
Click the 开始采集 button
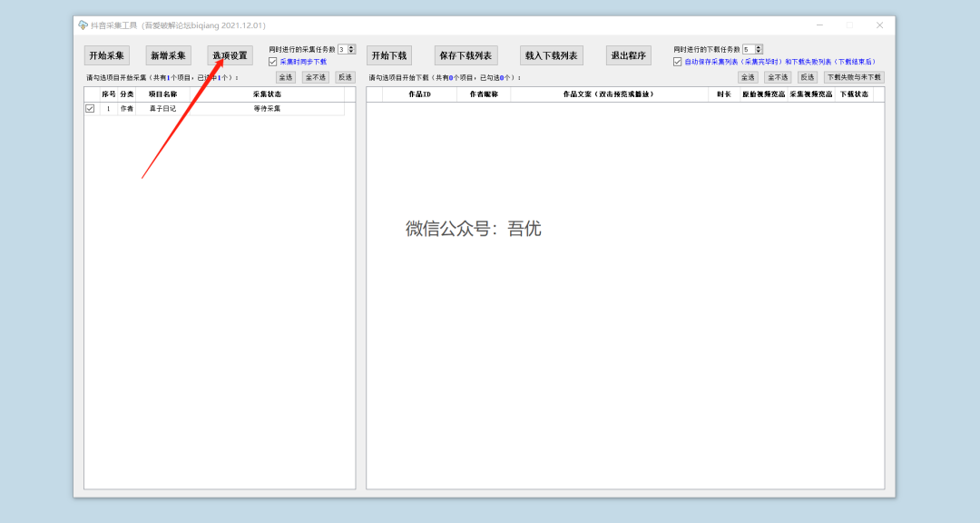(106, 55)
